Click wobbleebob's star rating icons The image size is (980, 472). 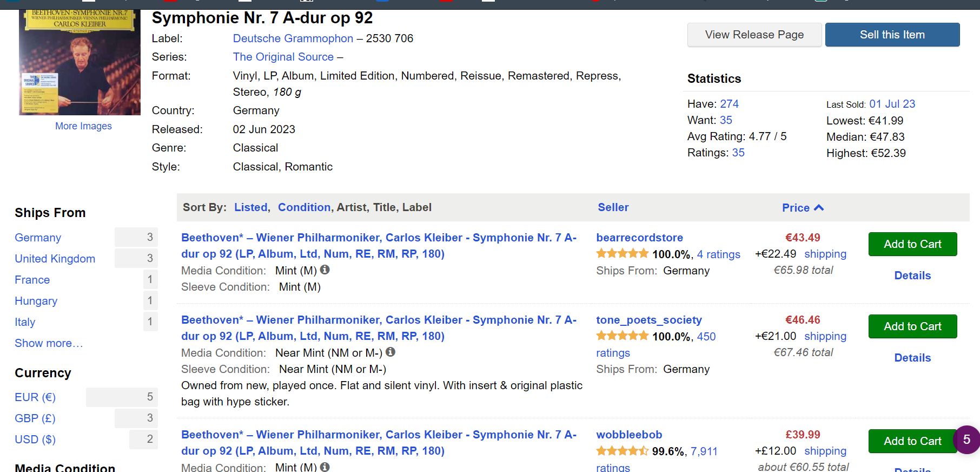pos(622,450)
